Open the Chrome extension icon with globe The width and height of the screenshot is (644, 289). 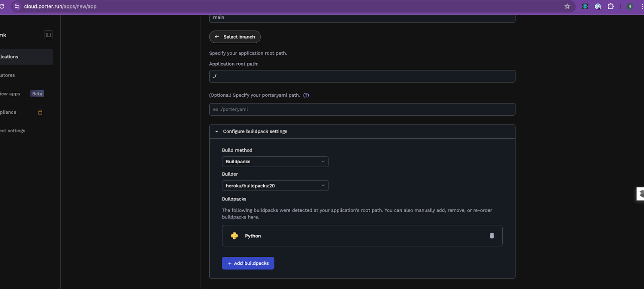tap(598, 6)
